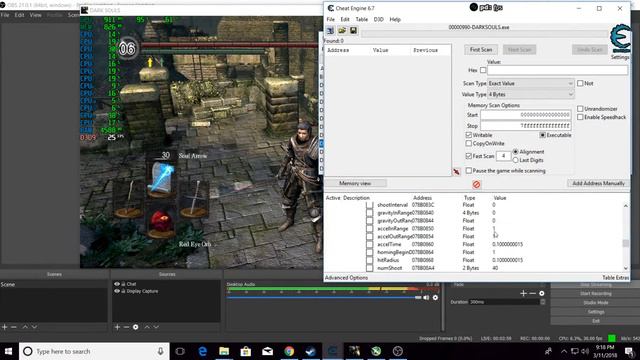Click the save floppy disk icon in Cheat Engine
Image resolution: width=640 pixels, height=360 pixels.
coord(353,31)
